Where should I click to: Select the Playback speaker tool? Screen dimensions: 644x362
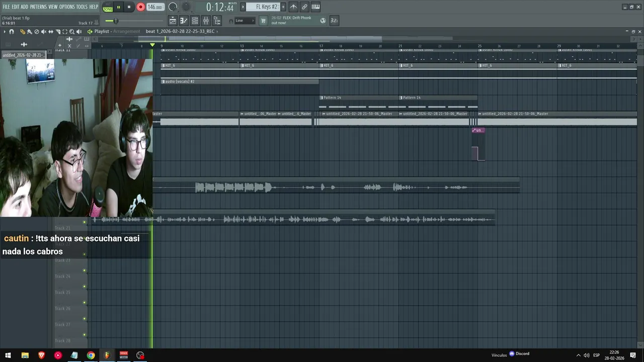point(79,32)
